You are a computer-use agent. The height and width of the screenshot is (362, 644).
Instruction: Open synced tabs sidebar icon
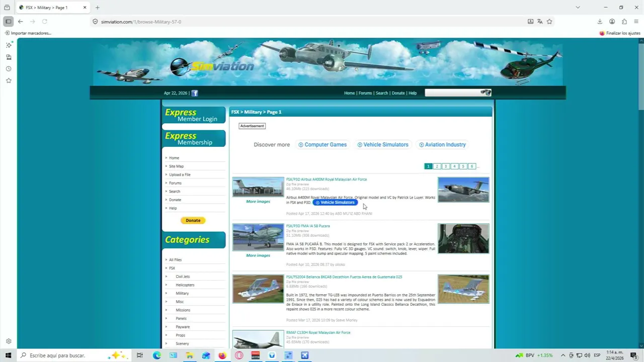click(x=9, y=57)
